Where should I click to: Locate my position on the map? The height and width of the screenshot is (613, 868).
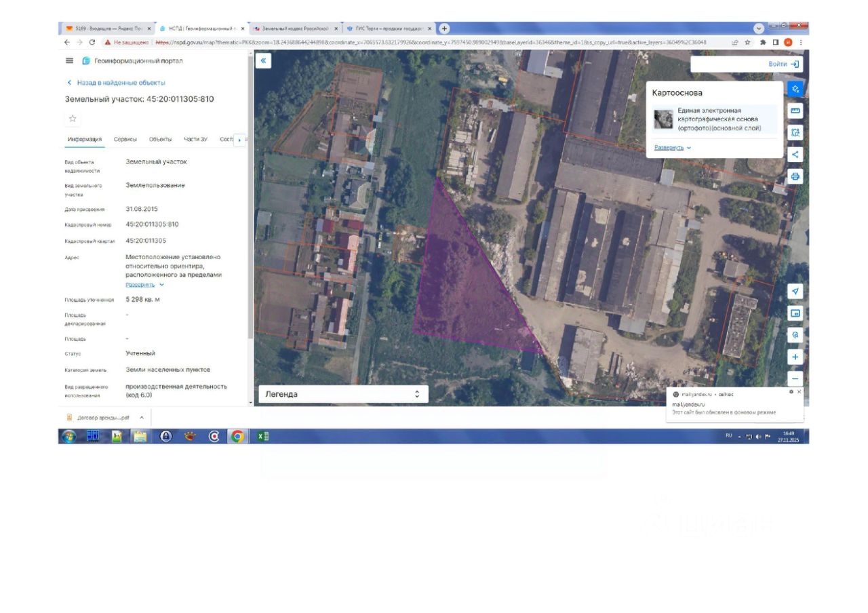[795, 291]
